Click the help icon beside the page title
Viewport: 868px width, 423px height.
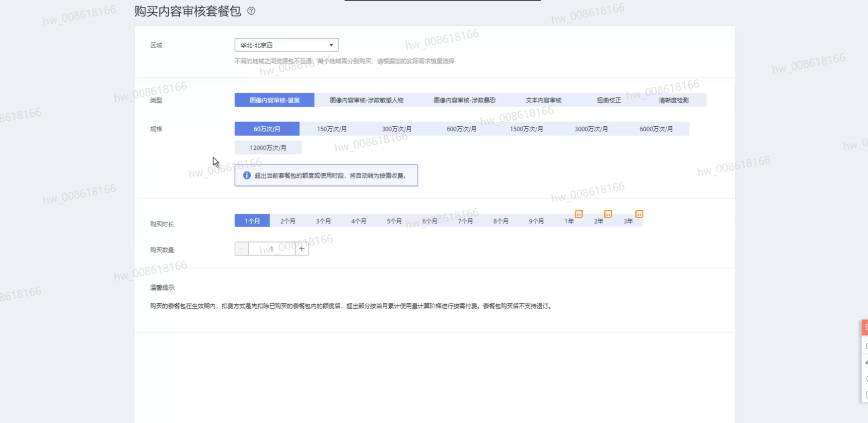pos(251,11)
